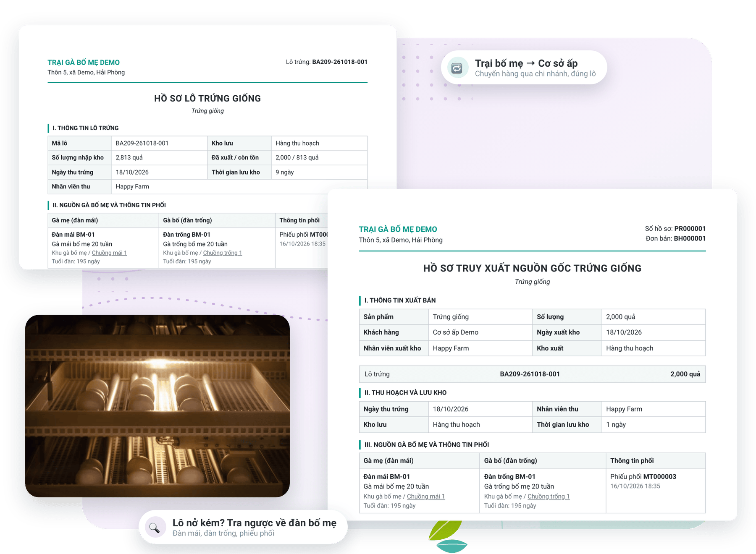Click the title 'HỒ SƠ LÔ TRỨNG GIỐNG'
Screen dimensions: 756x554
[x=207, y=98]
